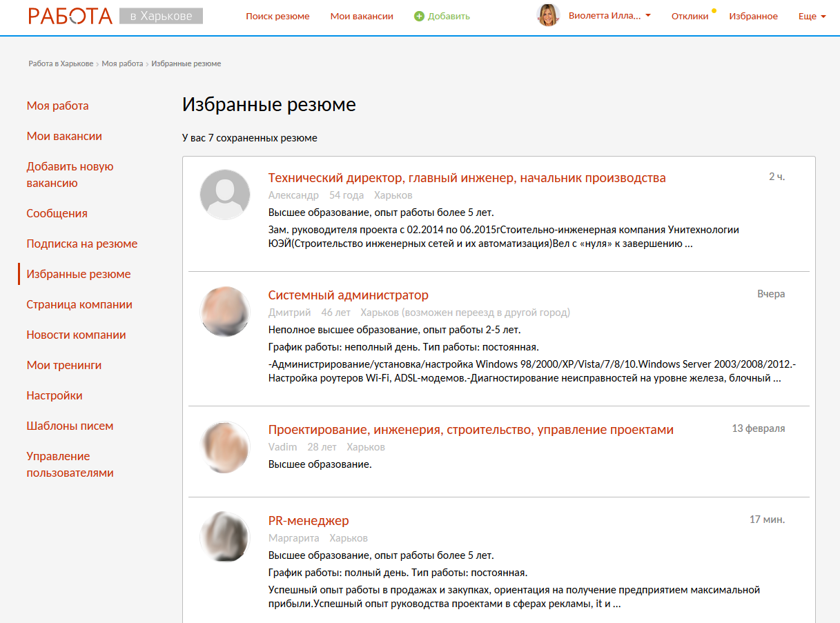Go to Мои вакансии in top navigation
Viewport: 840px width, 623px height.
click(x=362, y=17)
